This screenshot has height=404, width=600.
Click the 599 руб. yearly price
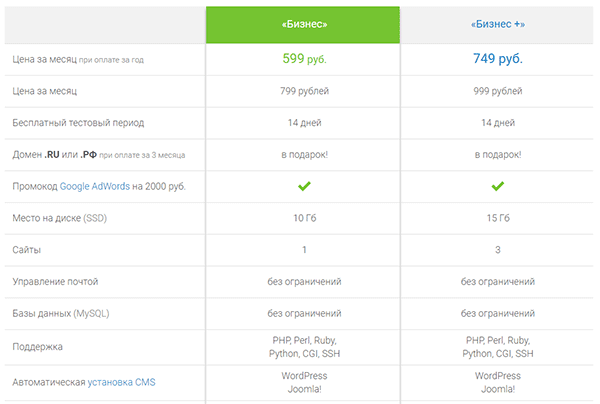click(304, 59)
